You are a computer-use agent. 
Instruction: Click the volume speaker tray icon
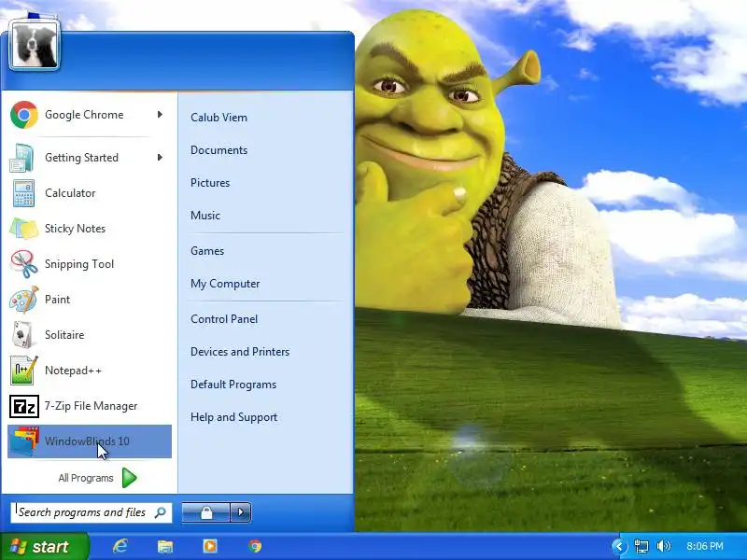663,546
